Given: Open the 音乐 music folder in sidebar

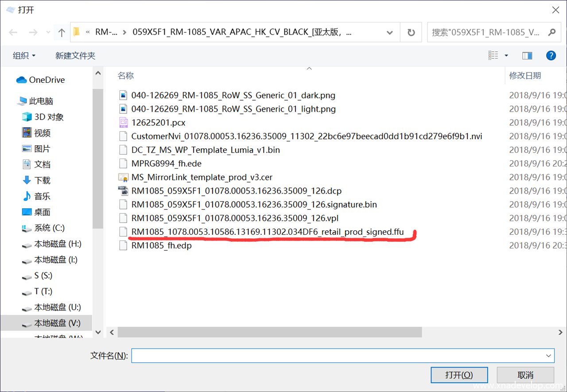Looking at the screenshot, I should (x=43, y=196).
